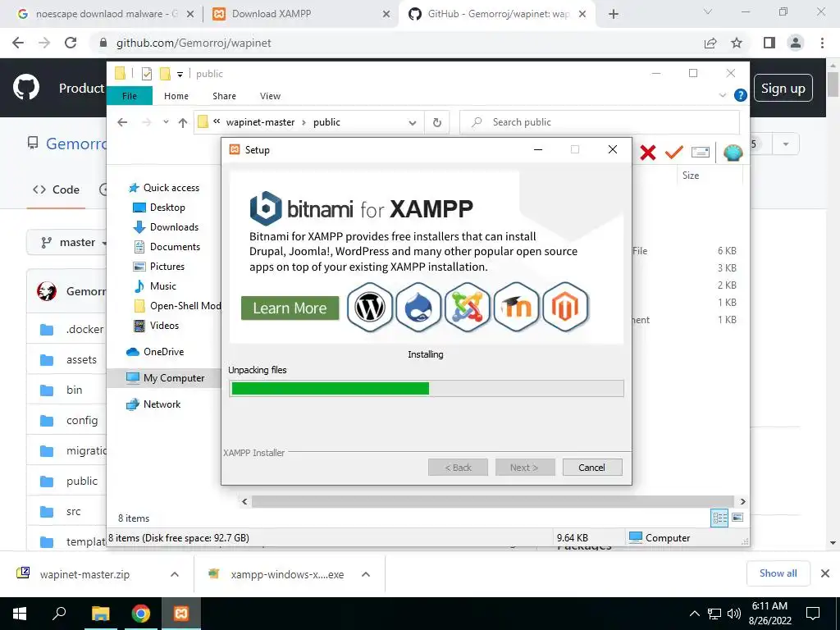Viewport: 840px width, 630px height.
Task: Go back in the Explorer window
Action: point(122,122)
